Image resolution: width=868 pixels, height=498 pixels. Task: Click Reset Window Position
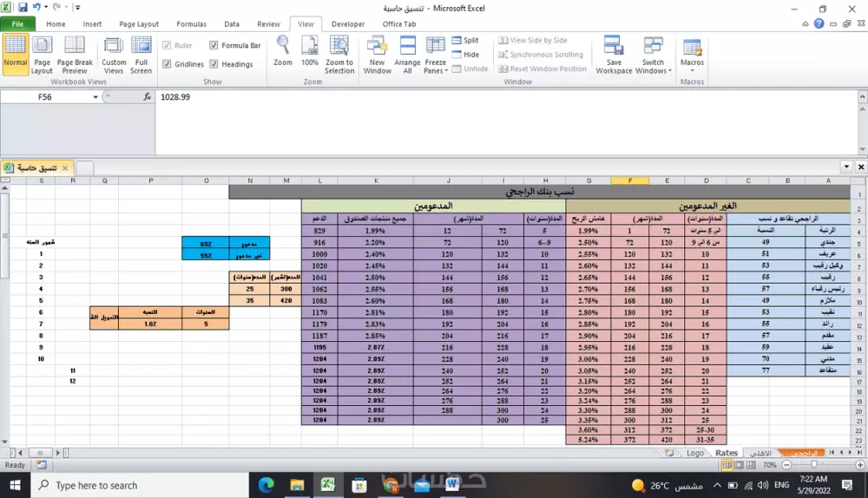[542, 69]
